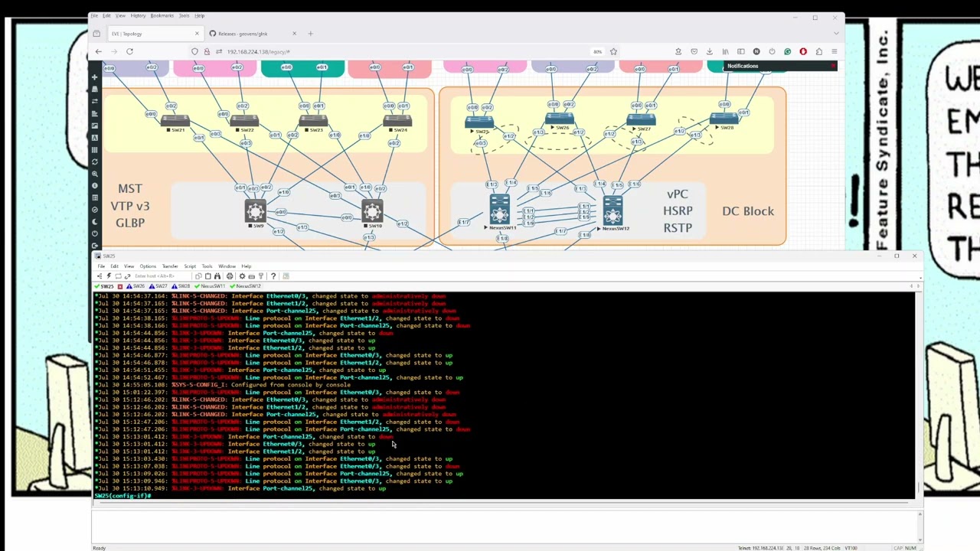Switch to SW28 session tab
This screenshot has width=980, height=551.
(181, 286)
